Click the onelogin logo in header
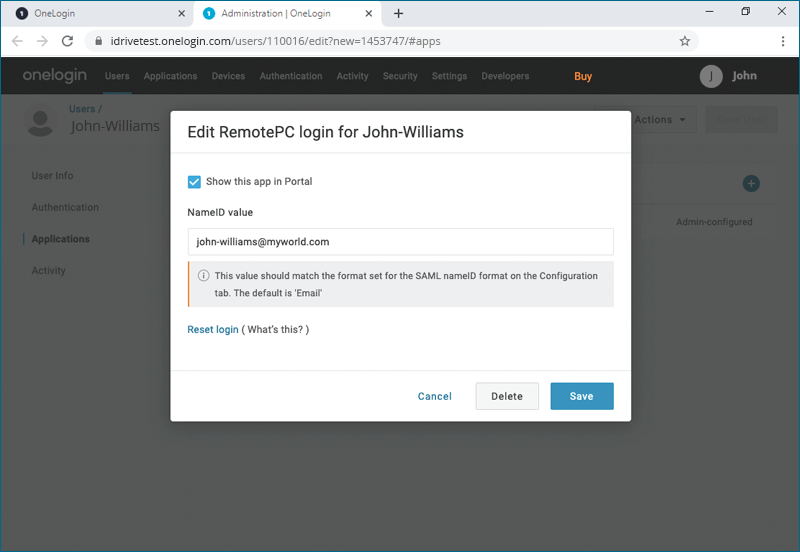The height and width of the screenshot is (552, 800). [x=55, y=76]
